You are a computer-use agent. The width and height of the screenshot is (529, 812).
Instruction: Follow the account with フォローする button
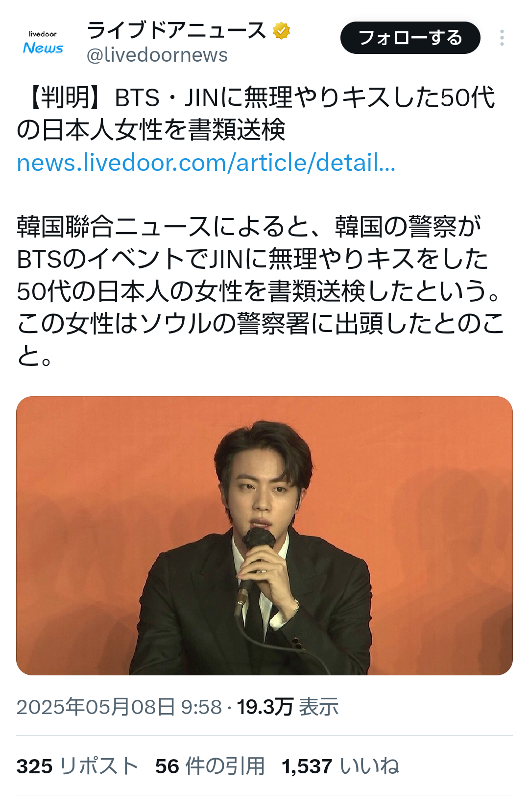410,38
